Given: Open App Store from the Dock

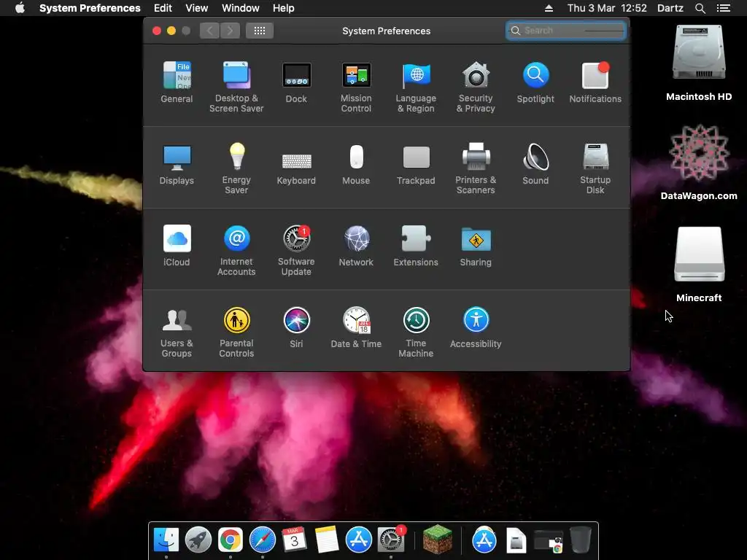Looking at the screenshot, I should pyautogui.click(x=359, y=540).
